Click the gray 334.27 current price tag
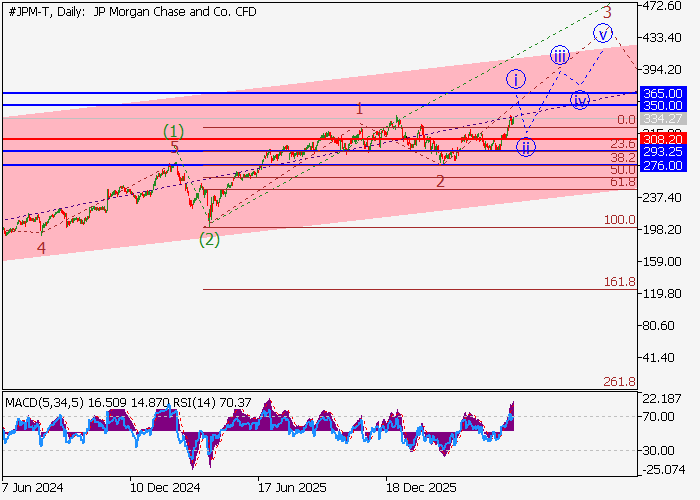 coord(663,119)
